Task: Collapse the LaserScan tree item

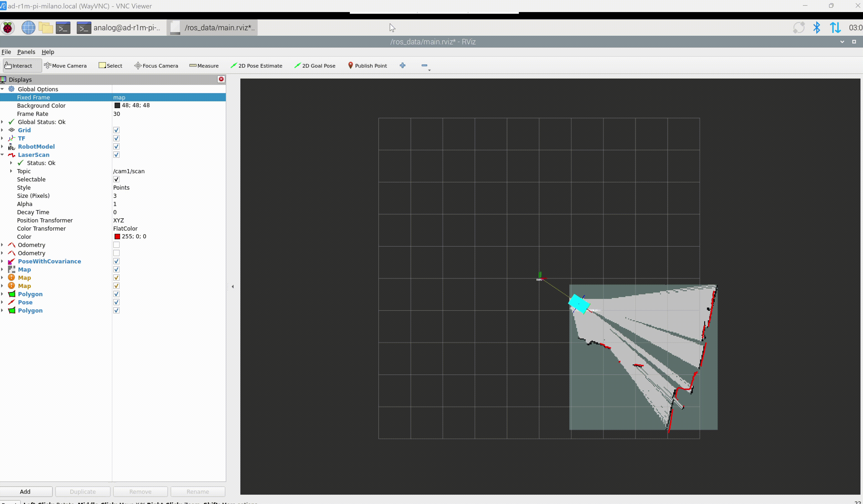Action: (3, 155)
